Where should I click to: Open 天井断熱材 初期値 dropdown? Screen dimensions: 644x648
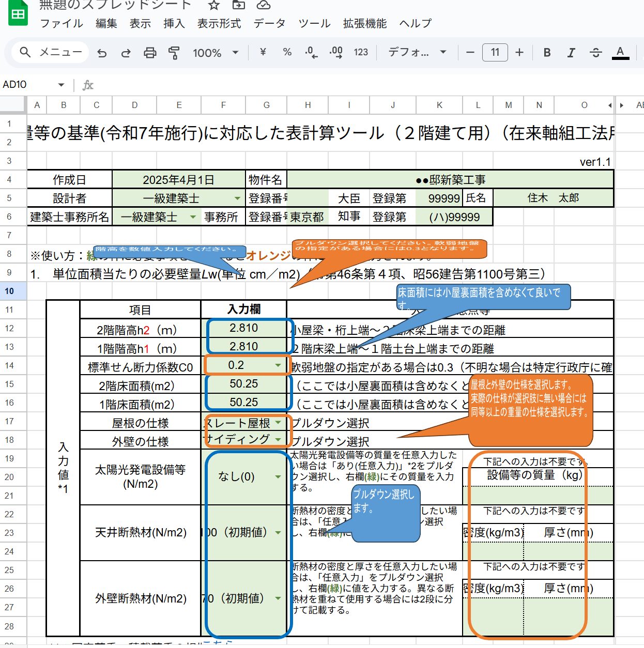(278, 532)
